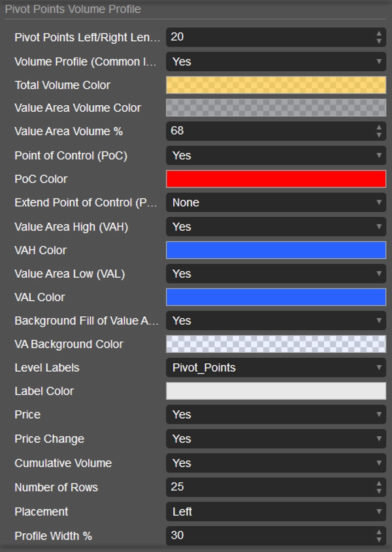The width and height of the screenshot is (392, 552).
Task: Expand the Extend Point of Control dropdown
Action: point(276,203)
